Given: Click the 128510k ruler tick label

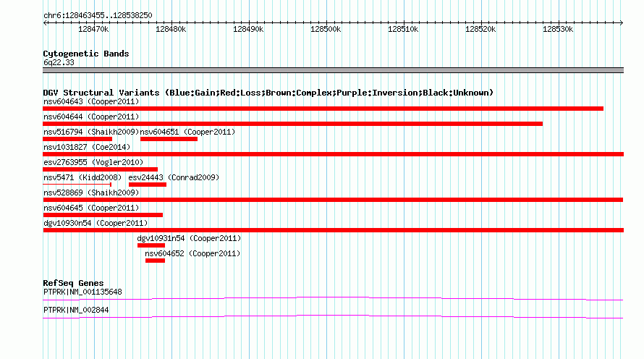Looking at the screenshot, I should click(x=403, y=29).
